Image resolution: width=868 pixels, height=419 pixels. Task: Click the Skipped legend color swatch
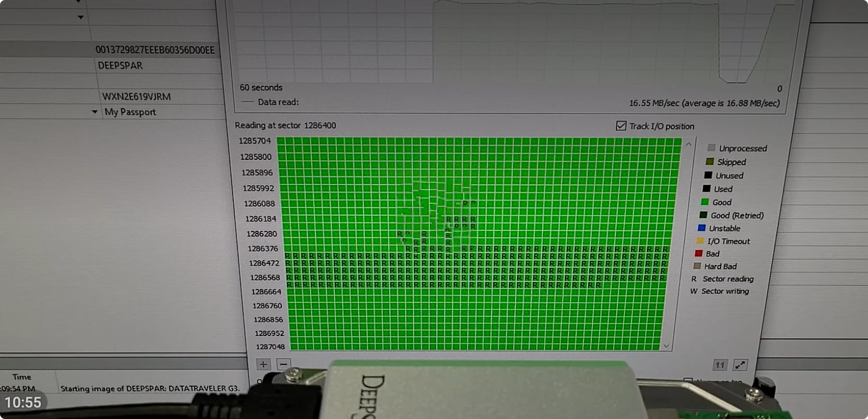[710, 161]
